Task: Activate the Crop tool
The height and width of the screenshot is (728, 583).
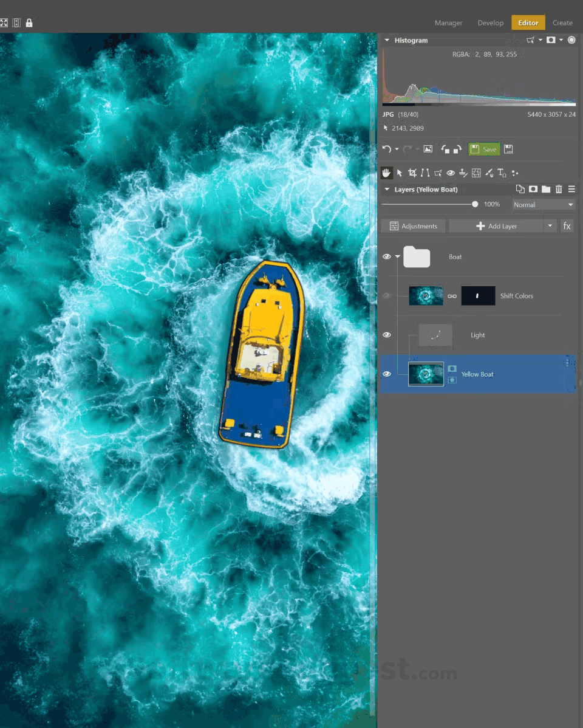Action: (x=412, y=173)
